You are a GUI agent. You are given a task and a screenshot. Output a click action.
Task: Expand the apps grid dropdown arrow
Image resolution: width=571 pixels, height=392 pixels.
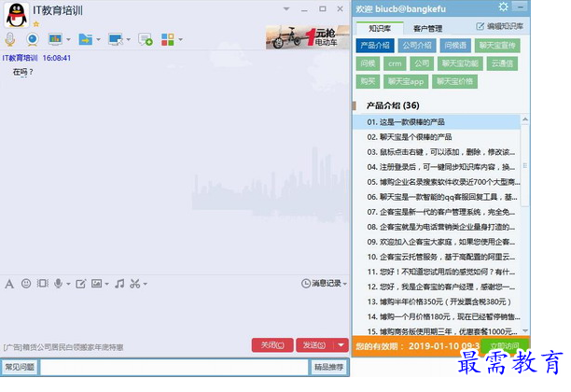click(x=180, y=39)
